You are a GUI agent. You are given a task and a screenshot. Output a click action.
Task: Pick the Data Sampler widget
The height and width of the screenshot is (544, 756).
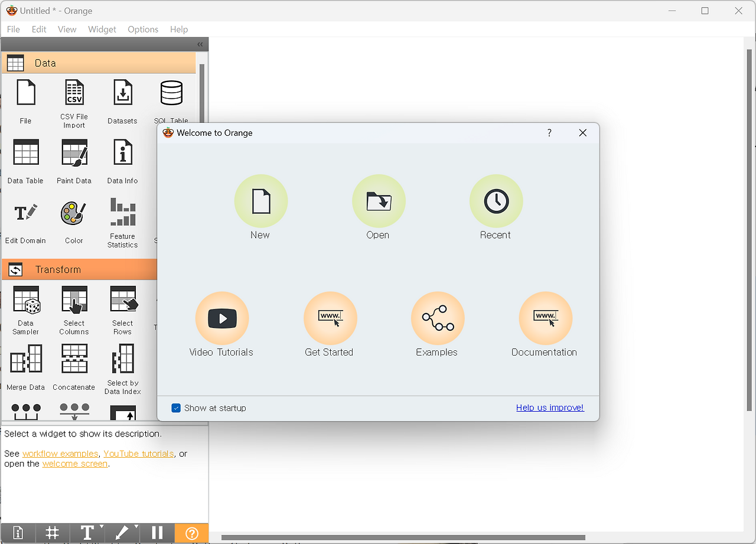25,310
